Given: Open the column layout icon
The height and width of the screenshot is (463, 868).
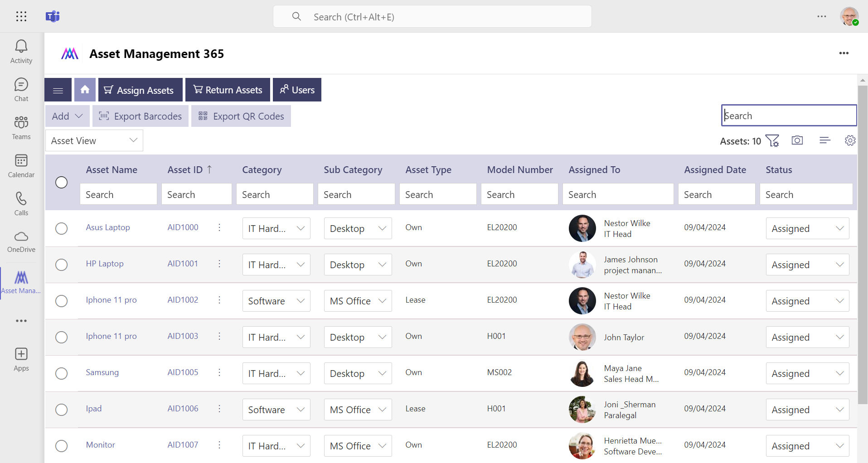Looking at the screenshot, I should [x=824, y=140].
